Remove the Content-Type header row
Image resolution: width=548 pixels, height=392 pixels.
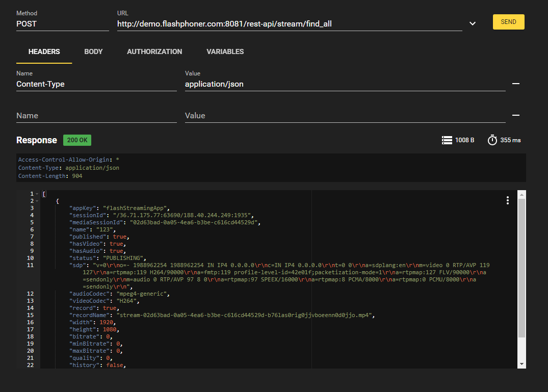(x=516, y=84)
